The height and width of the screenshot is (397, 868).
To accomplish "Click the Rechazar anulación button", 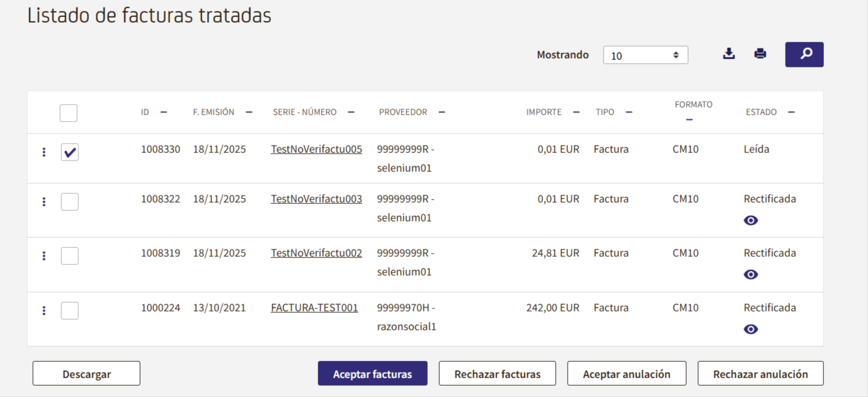I will click(x=760, y=374).
